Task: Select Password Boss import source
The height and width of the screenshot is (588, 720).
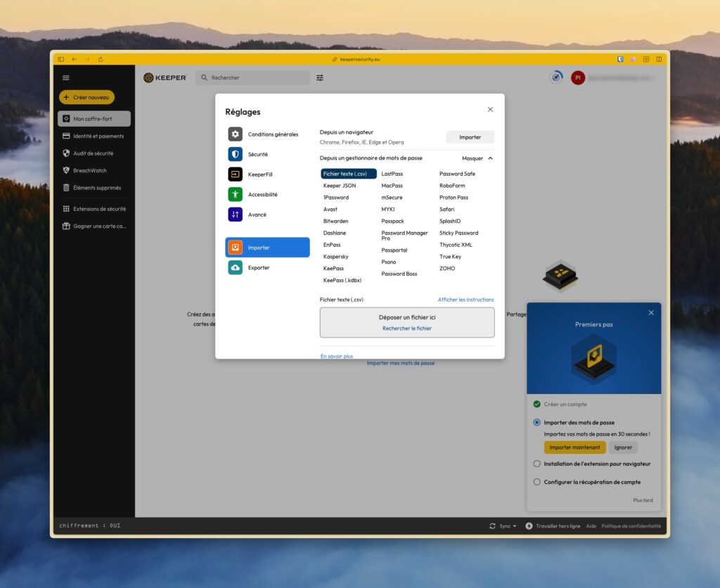Action: tap(399, 274)
